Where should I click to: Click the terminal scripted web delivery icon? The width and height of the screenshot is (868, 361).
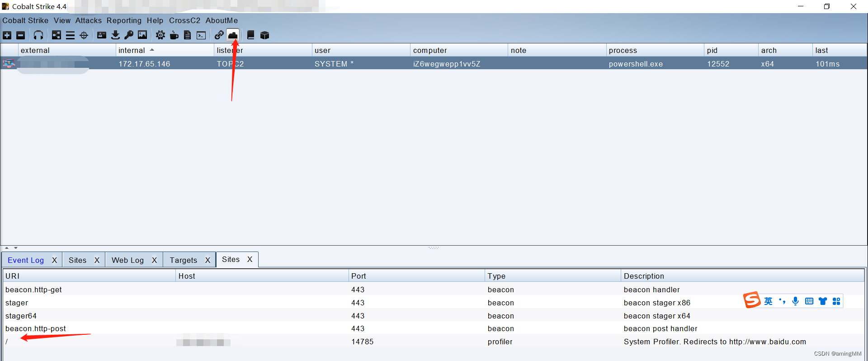(x=201, y=35)
